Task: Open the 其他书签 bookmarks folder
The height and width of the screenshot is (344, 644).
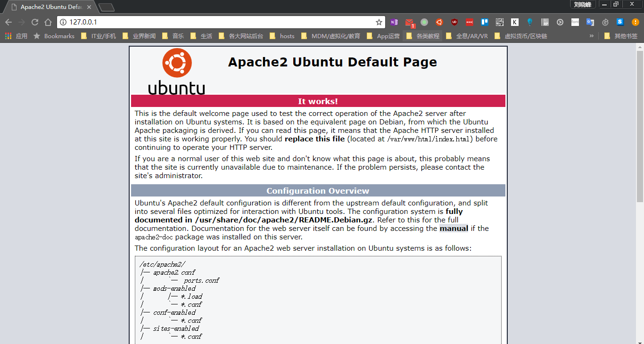Action: click(x=620, y=36)
